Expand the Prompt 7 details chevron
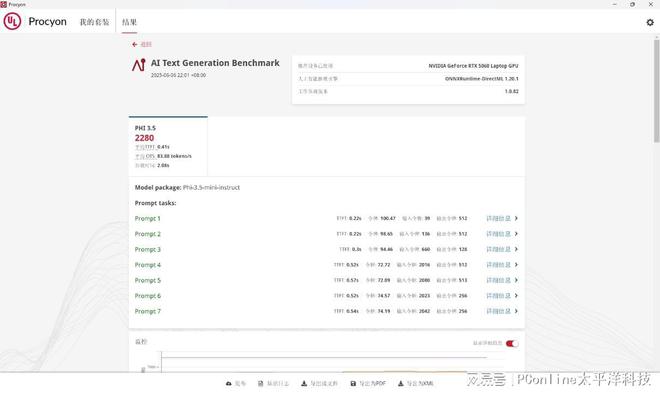Viewport: 660px width, 394px height. (516, 311)
